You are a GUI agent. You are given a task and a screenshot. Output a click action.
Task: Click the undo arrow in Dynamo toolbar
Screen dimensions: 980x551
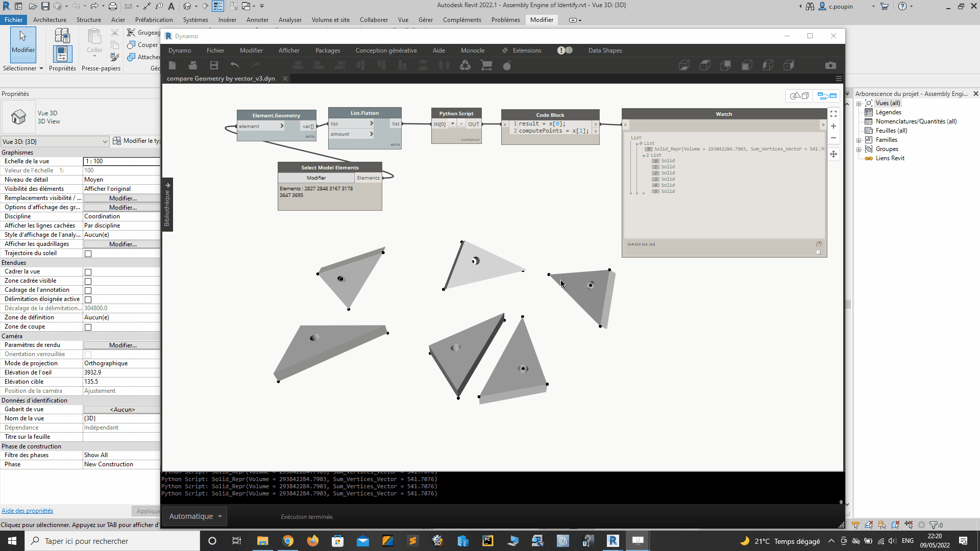pos(235,65)
